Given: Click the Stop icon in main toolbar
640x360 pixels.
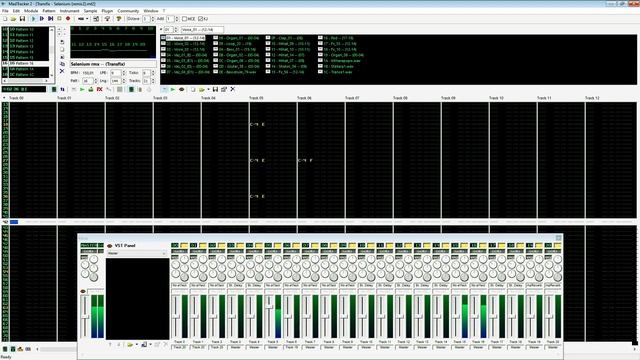Looking at the screenshot, I should click(x=59, y=19).
